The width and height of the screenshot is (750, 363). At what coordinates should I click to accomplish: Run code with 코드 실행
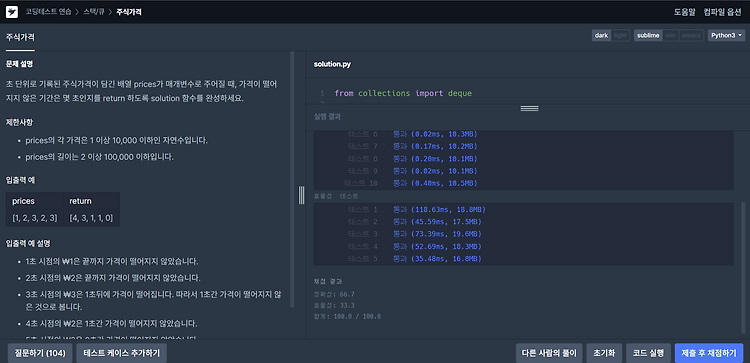648,353
